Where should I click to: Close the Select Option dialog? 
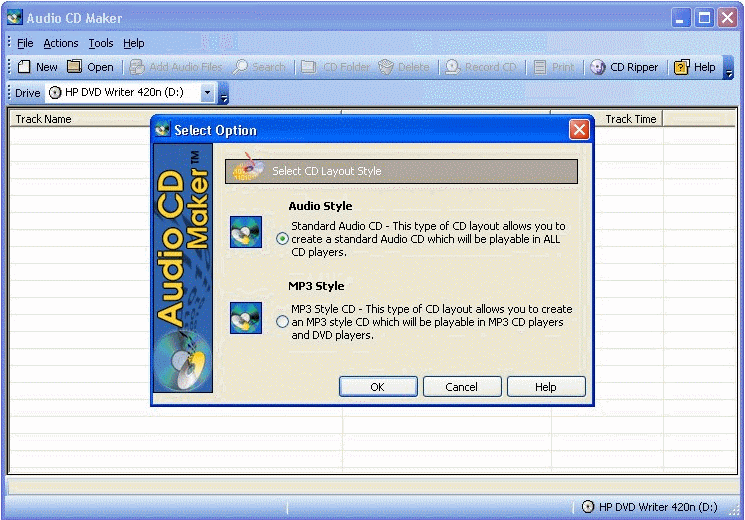579,129
